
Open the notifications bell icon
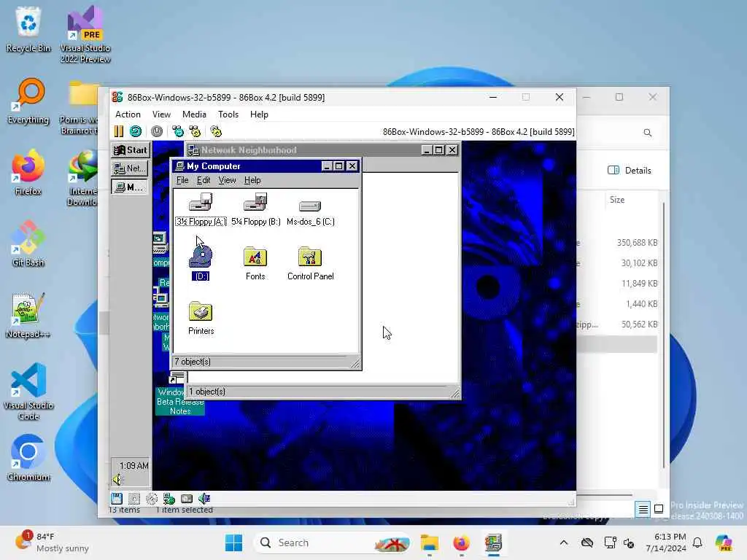point(697,542)
